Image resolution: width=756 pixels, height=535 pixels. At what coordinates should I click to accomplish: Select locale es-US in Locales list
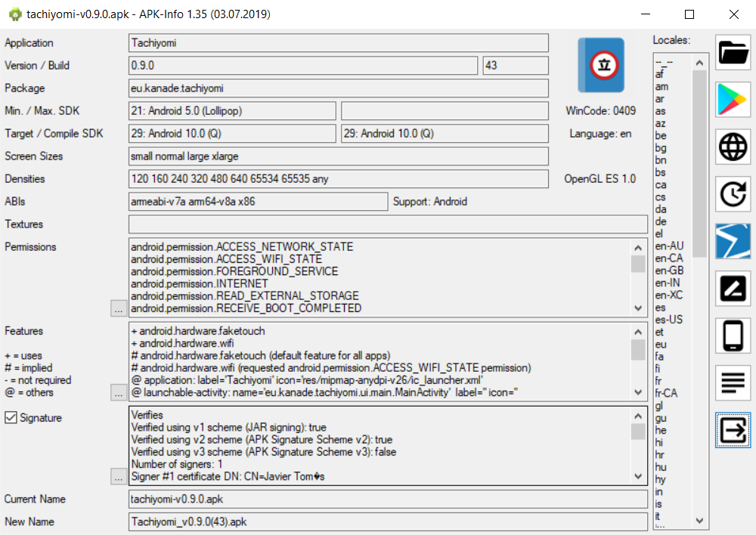click(x=669, y=320)
